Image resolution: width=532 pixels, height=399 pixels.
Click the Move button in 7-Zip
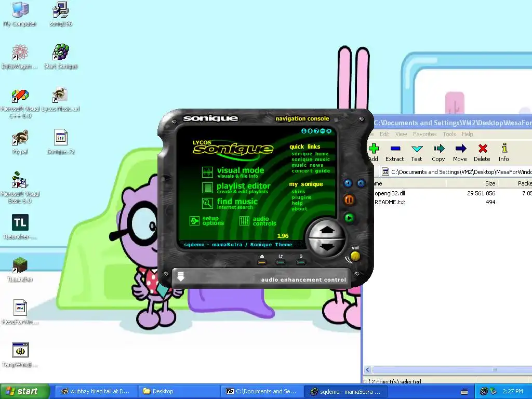click(x=460, y=153)
